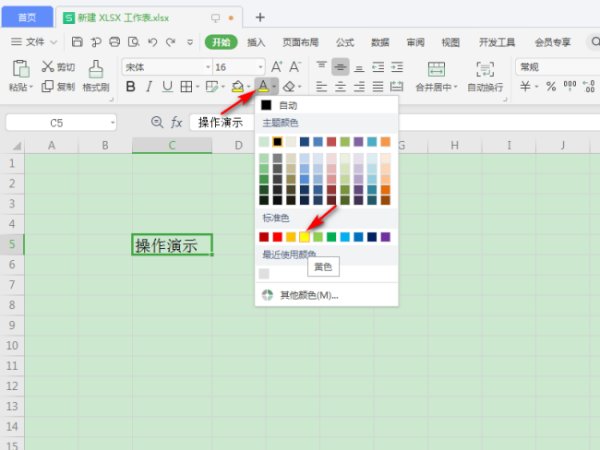Pick the purple standard color swatch
Image resolution: width=600 pixels, height=450 pixels.
click(x=386, y=237)
